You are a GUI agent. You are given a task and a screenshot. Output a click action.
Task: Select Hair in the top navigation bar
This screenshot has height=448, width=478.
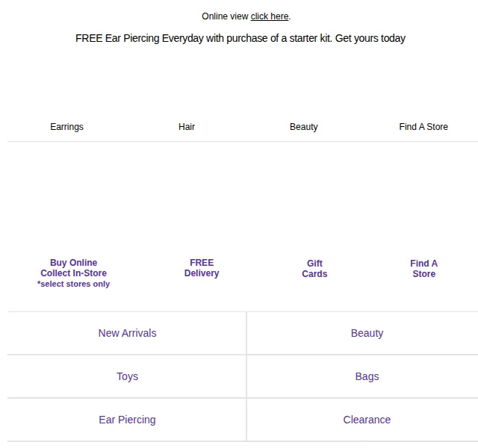(187, 126)
